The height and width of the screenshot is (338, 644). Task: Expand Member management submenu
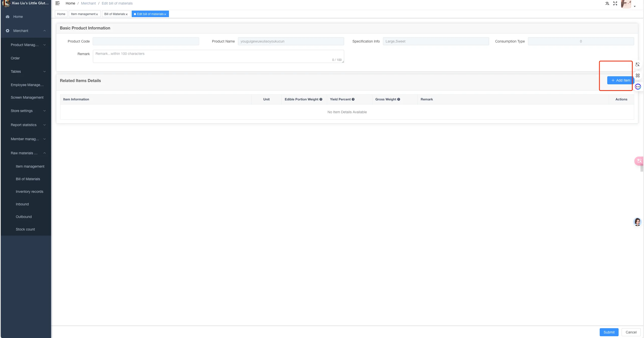click(45, 139)
